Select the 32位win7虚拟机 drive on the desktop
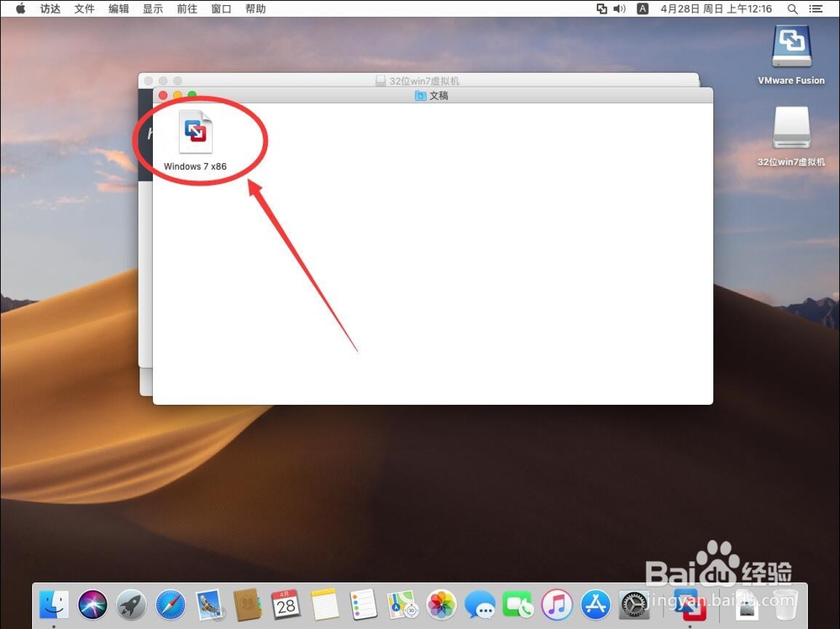The width and height of the screenshot is (840, 629). 791,128
